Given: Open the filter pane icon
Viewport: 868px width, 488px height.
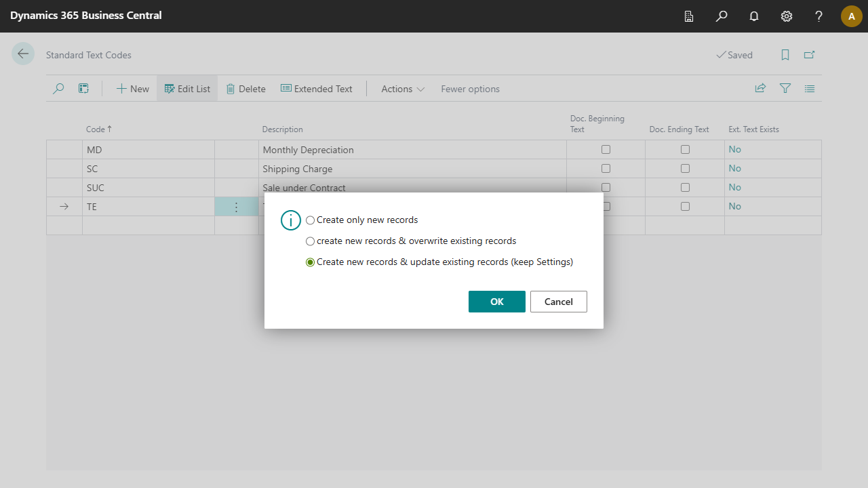Looking at the screenshot, I should (785, 89).
